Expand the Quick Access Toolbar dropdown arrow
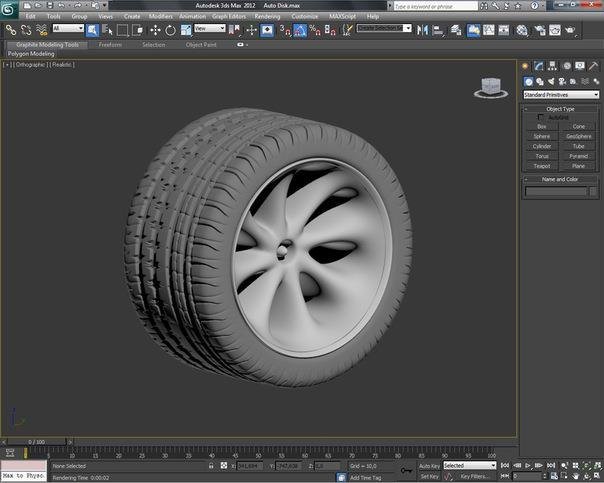This screenshot has width=604, height=483. (x=105, y=5)
